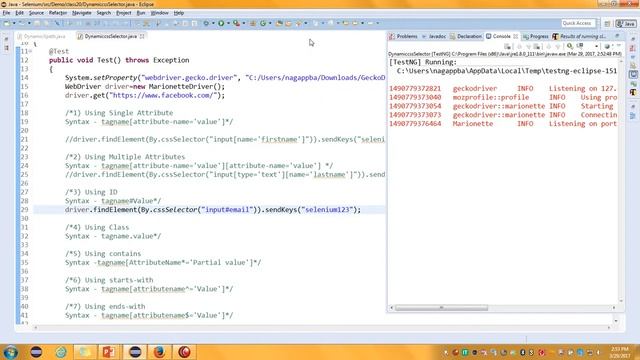
Task: Click the New Java Class icon
Action: pyautogui.click(x=263, y=23)
